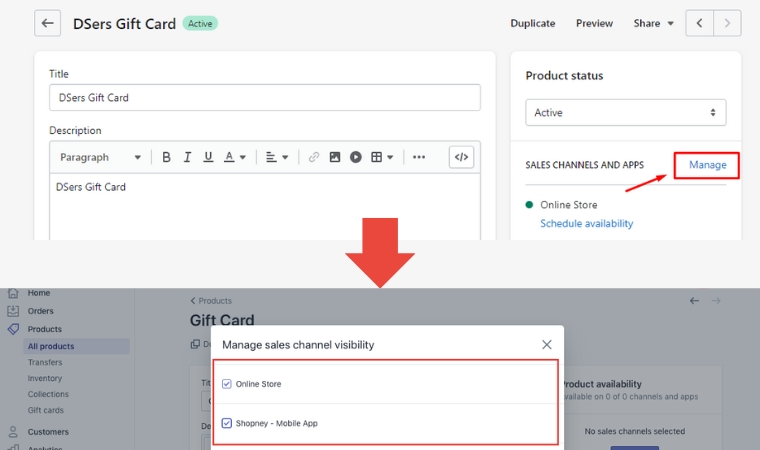760x450 pixels.
Task: Open the text alignment dropdown
Action: [x=277, y=157]
